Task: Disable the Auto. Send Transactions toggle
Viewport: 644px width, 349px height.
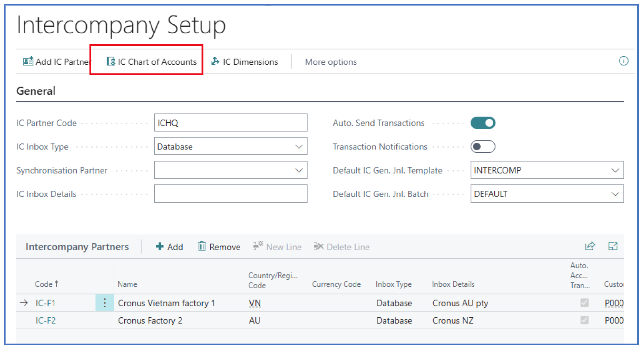Action: pos(483,123)
